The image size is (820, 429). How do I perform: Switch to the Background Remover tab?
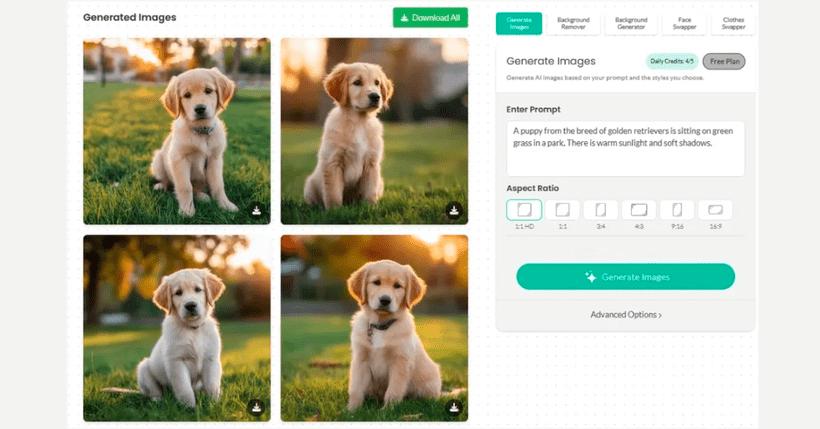pos(574,23)
